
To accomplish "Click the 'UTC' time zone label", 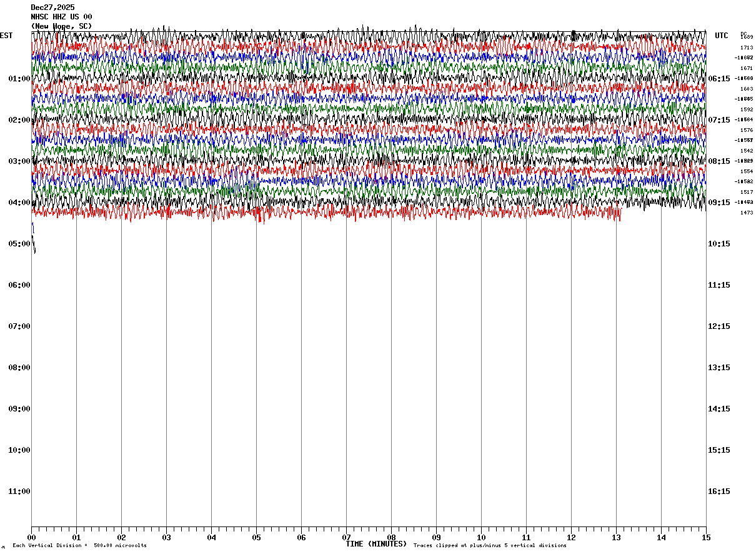I will point(722,36).
